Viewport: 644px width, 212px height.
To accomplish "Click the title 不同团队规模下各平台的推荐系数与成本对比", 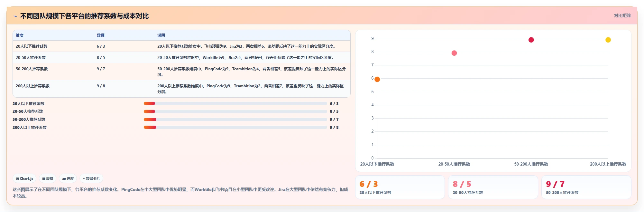I will coord(84,16).
